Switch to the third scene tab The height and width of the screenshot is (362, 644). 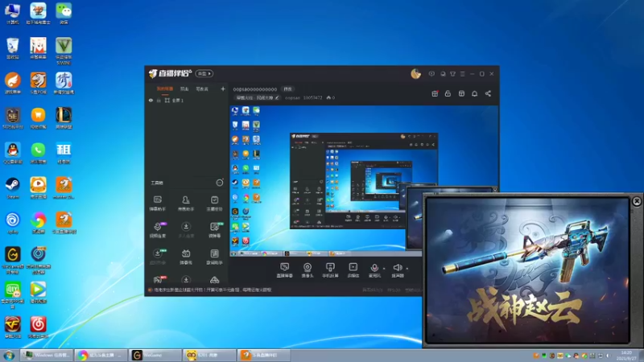point(202,88)
